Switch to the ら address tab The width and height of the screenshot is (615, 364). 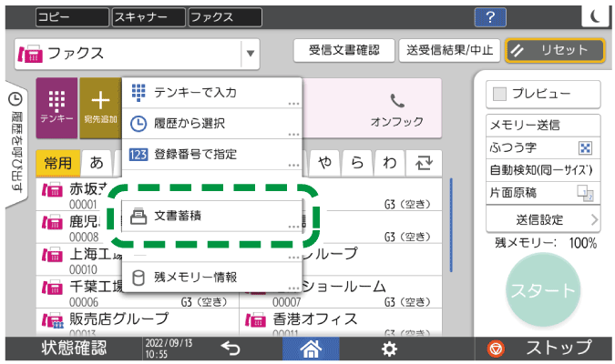point(357,163)
